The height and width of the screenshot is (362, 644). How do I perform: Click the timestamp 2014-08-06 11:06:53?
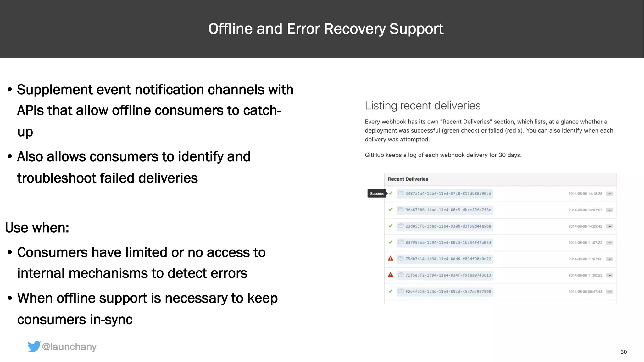585,276
